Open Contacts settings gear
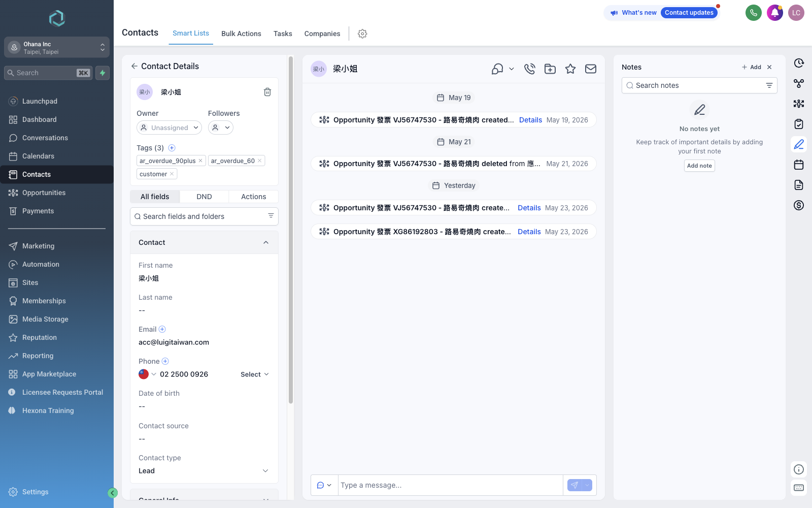 pyautogui.click(x=362, y=34)
